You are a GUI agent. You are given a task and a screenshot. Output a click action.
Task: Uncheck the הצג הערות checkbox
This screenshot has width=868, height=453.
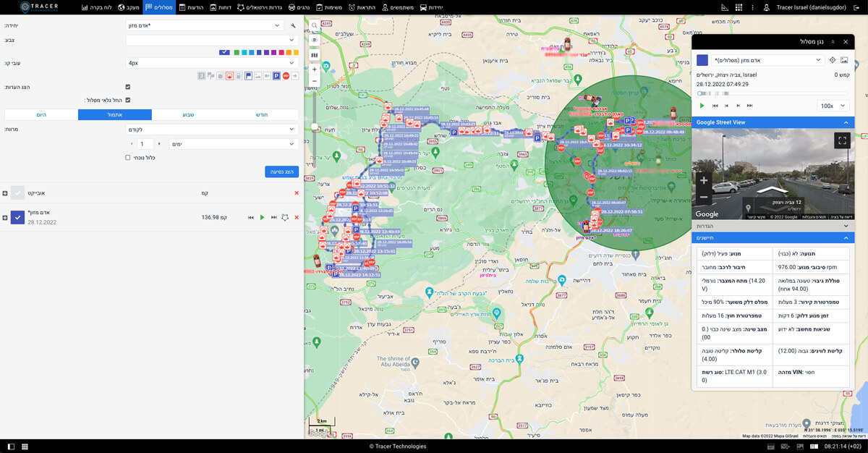(x=128, y=87)
